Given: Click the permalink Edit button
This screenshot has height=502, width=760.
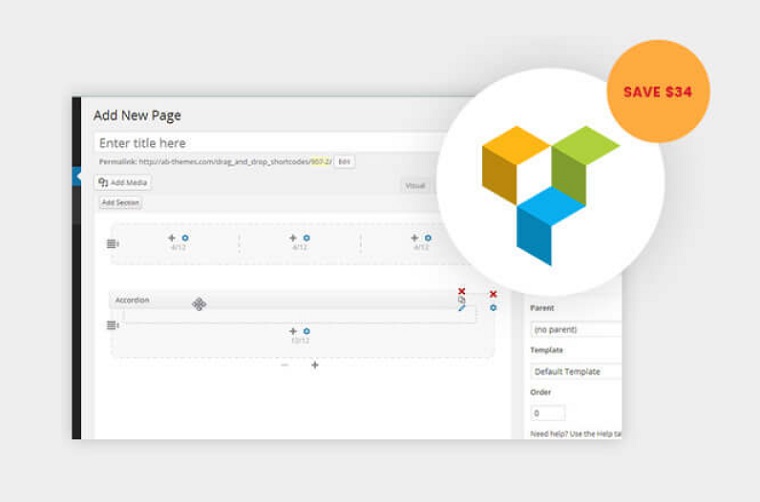Looking at the screenshot, I should click(344, 162).
